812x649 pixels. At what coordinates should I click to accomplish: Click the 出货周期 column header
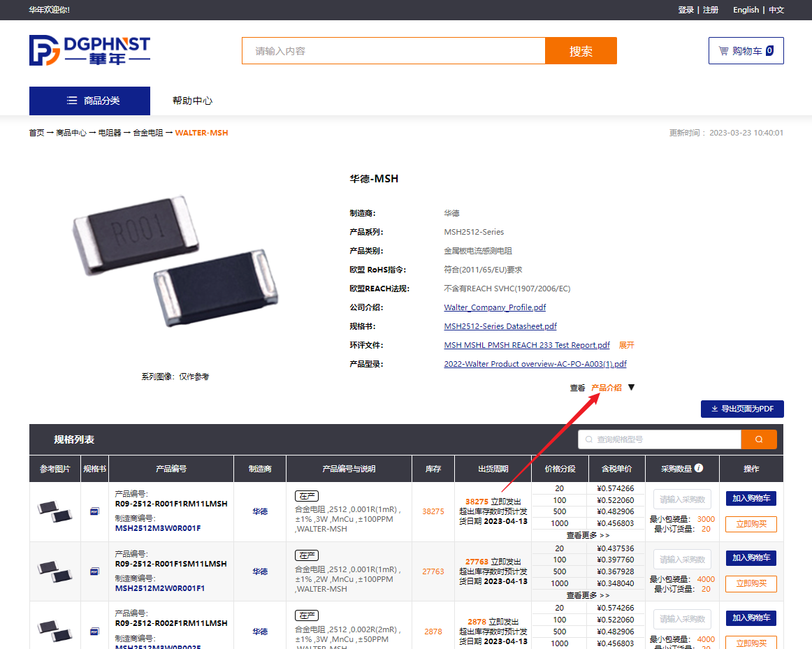pyautogui.click(x=493, y=468)
